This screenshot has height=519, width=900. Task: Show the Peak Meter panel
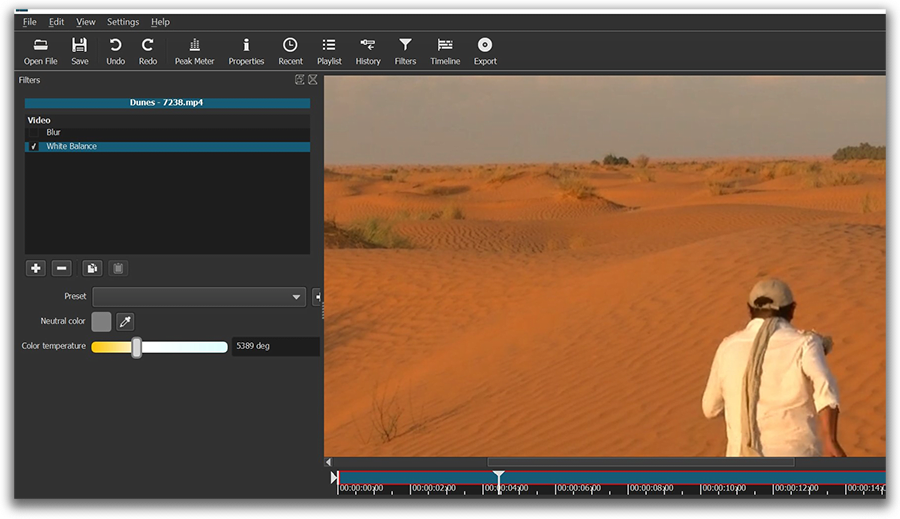click(x=195, y=51)
